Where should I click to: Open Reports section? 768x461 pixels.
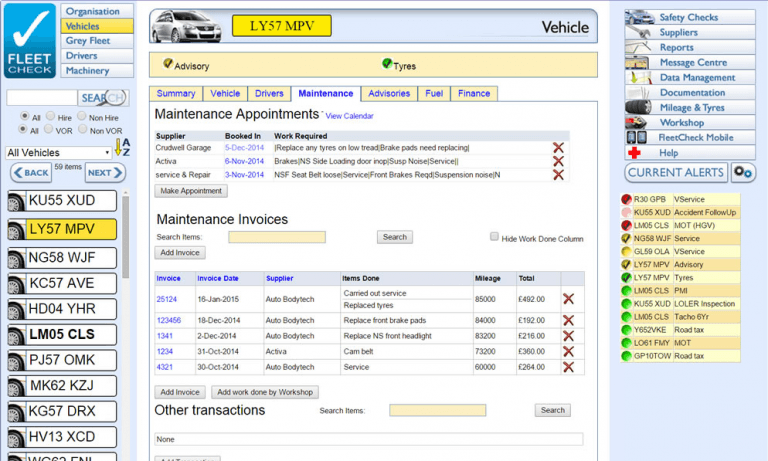click(x=690, y=48)
